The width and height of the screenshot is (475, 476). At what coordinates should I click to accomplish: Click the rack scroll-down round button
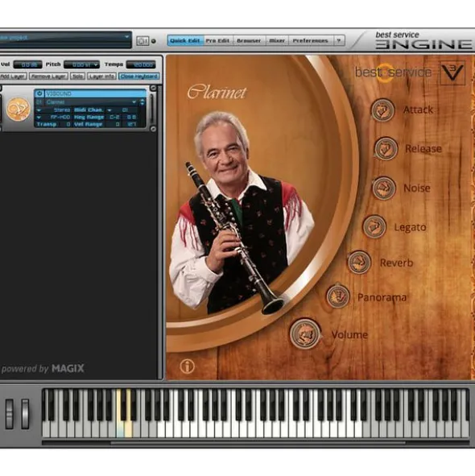[153, 129]
